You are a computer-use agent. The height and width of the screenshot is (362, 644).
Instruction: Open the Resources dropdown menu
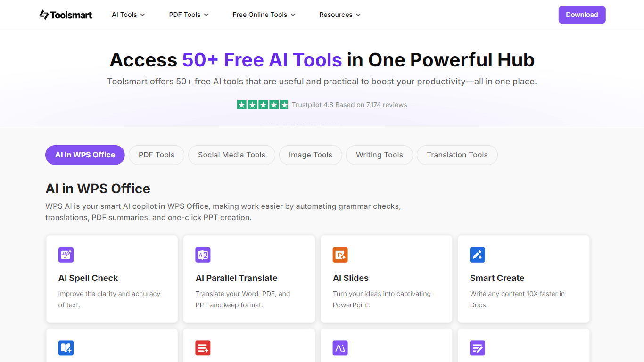340,15
